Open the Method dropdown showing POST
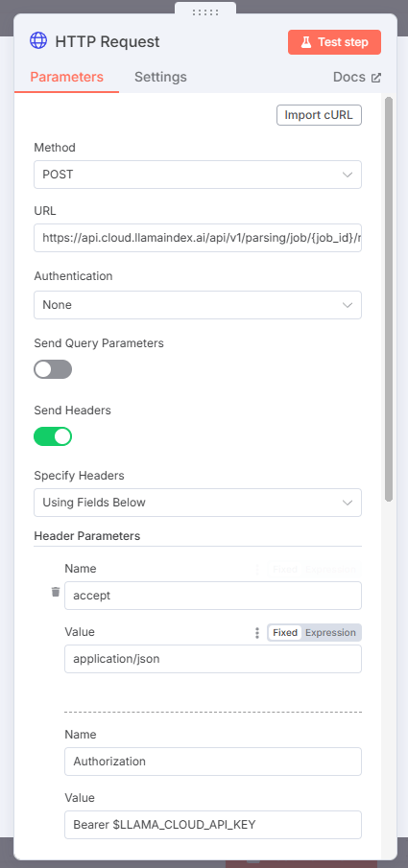This screenshot has height=868, width=408. click(198, 175)
